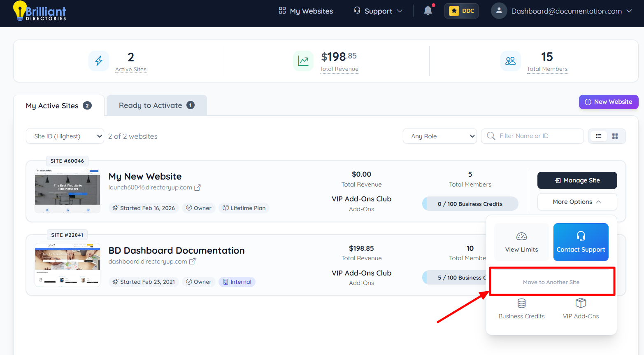Click the Total Members people icon
The image size is (644, 355).
pos(511,61)
